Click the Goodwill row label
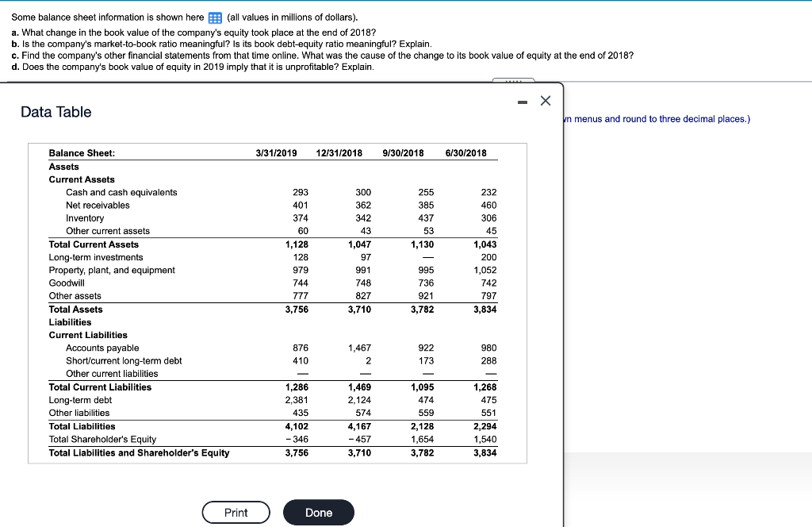Screen dimensions: 812x527 click(65, 283)
